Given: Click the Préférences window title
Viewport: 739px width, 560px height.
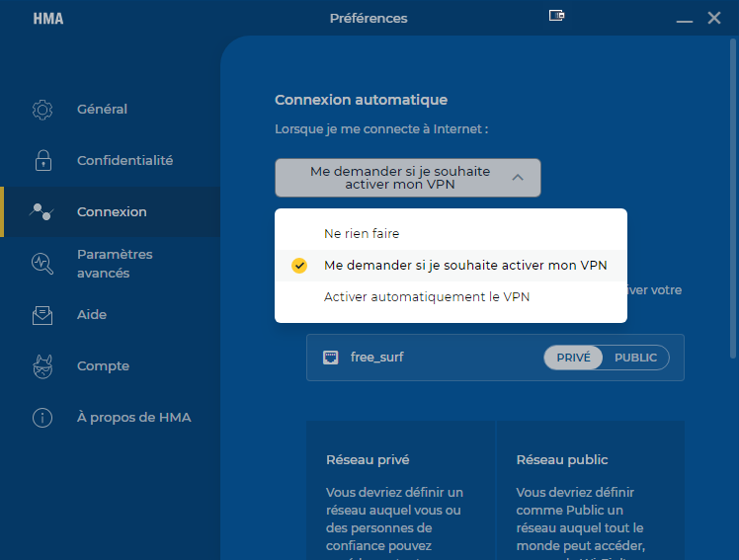Looking at the screenshot, I should [369, 19].
